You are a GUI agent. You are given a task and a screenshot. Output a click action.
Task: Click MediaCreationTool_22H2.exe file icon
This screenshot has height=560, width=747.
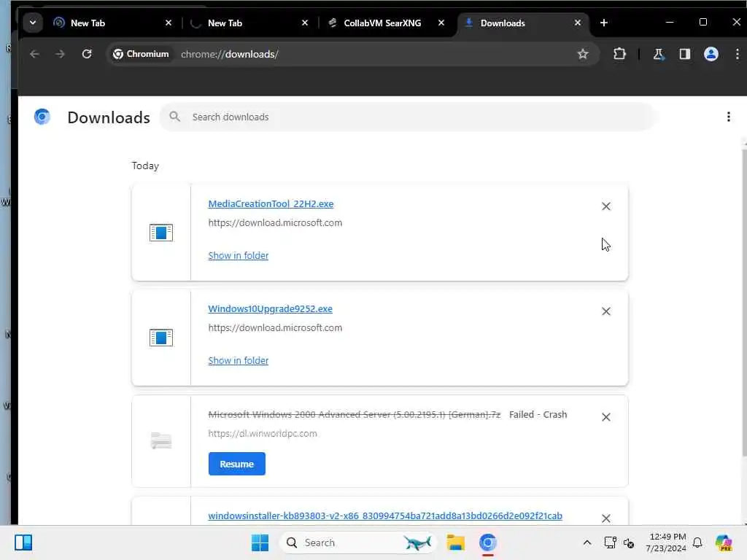[161, 233]
